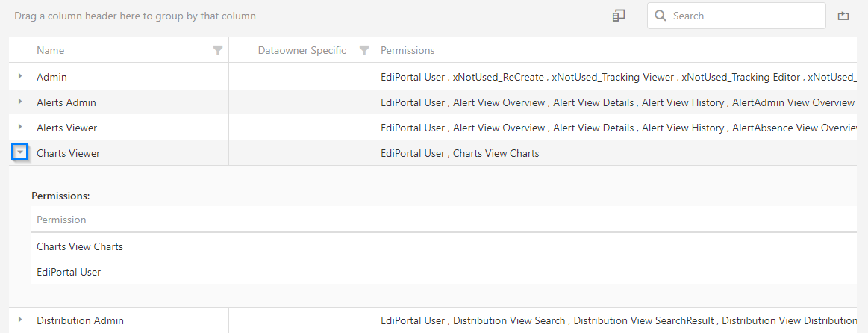Expand the Alerts Viewer row

(20, 127)
